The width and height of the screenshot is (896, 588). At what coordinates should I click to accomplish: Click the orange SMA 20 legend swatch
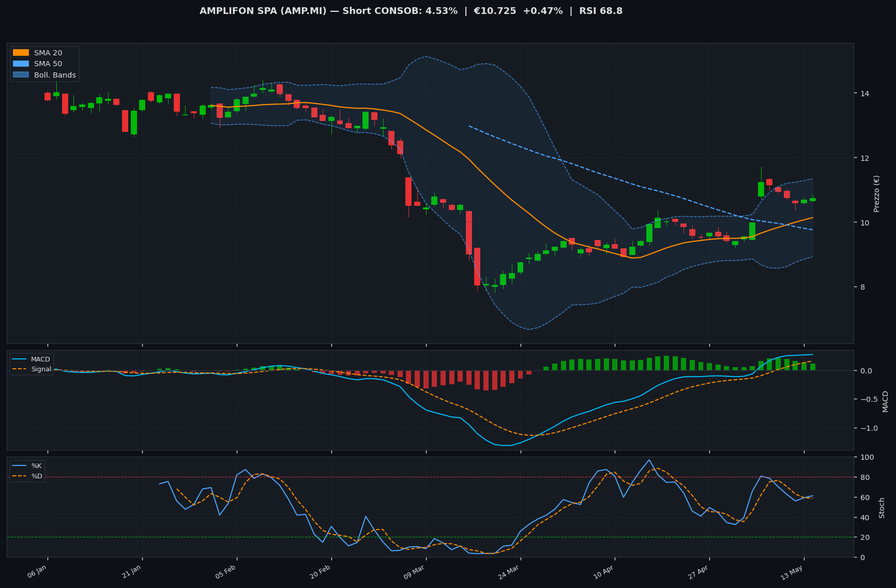(x=21, y=53)
